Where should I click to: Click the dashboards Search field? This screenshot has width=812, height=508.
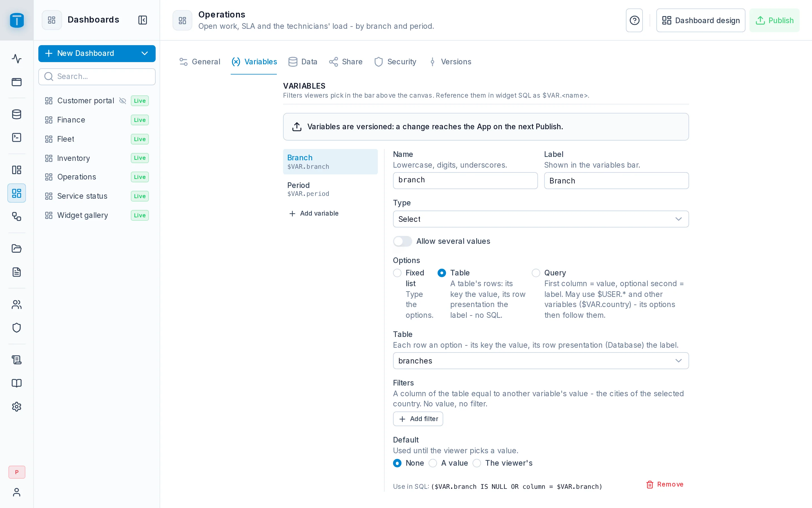pos(97,76)
